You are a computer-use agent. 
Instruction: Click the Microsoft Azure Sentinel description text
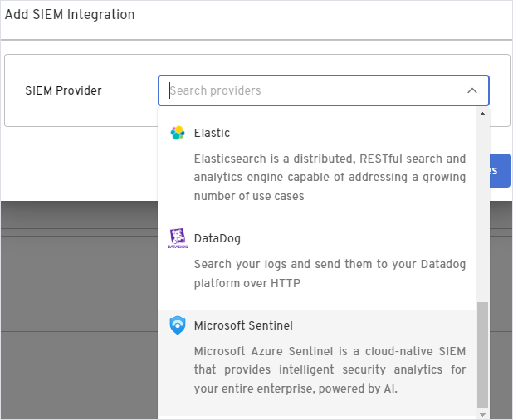coord(330,369)
